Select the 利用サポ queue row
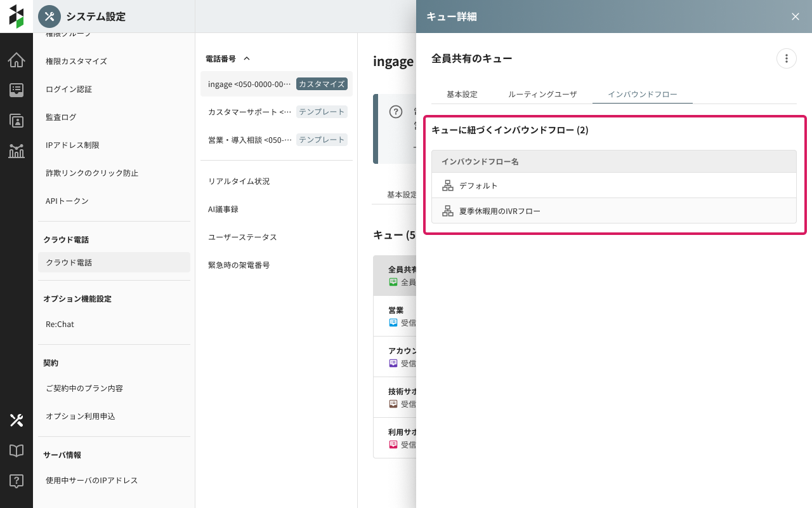The width and height of the screenshot is (812, 508). (x=395, y=438)
